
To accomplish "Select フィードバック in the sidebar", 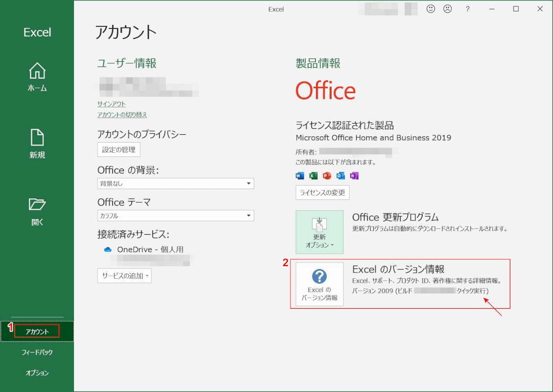I will point(37,352).
